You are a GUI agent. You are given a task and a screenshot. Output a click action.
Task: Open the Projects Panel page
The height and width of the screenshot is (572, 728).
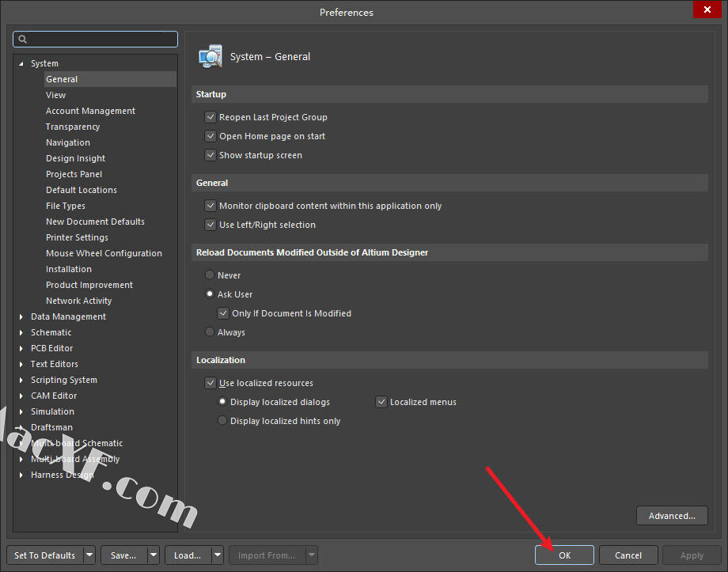[x=74, y=173]
